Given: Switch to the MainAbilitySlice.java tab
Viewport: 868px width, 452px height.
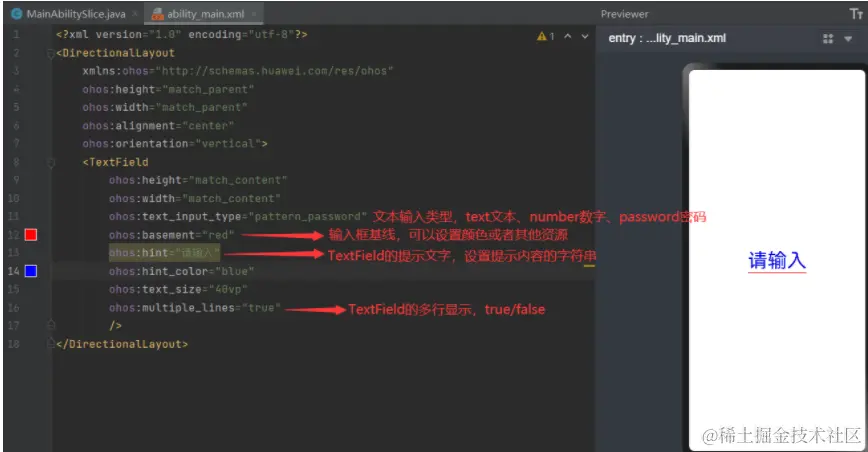Looking at the screenshot, I should pyautogui.click(x=69, y=14).
